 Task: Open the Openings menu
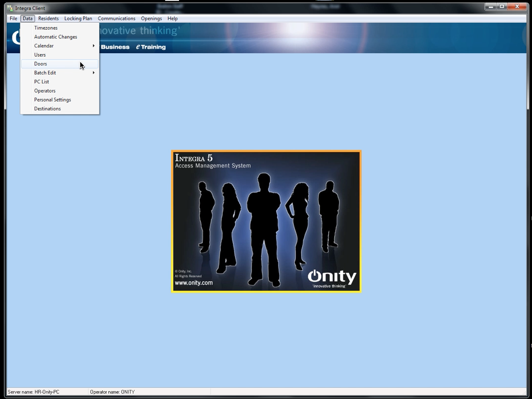coord(151,19)
